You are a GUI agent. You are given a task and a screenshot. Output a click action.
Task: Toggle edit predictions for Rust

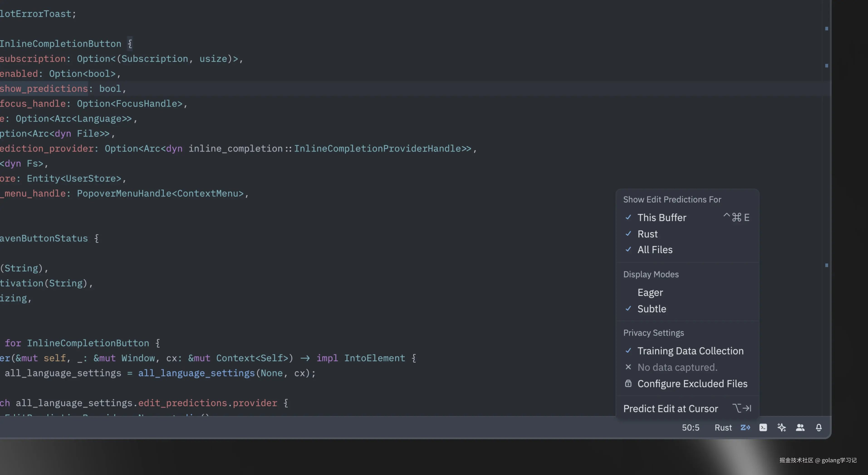[647, 234]
